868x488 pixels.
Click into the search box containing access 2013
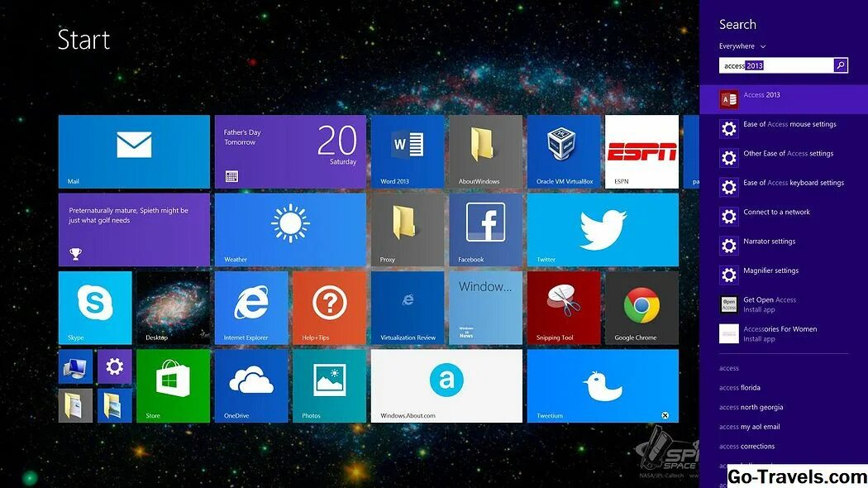point(776,65)
